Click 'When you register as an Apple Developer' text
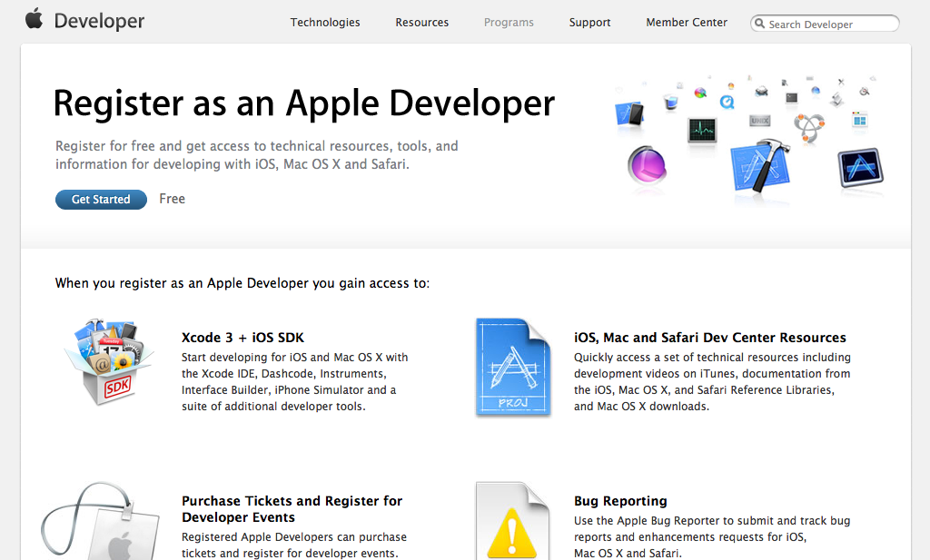Screen dimensions: 930x560 pyautogui.click(x=242, y=283)
